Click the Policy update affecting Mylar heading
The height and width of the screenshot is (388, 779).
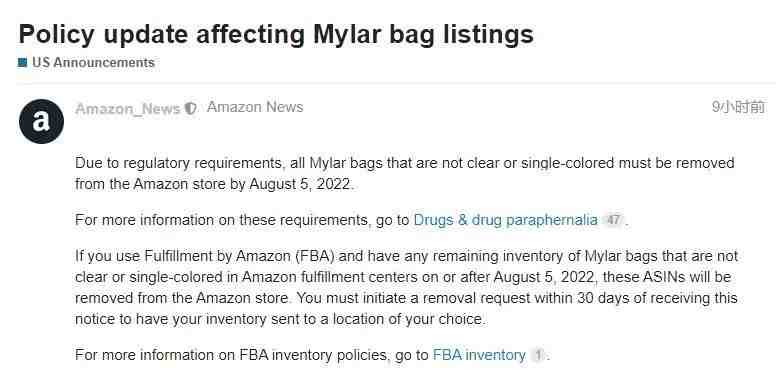pos(276,34)
